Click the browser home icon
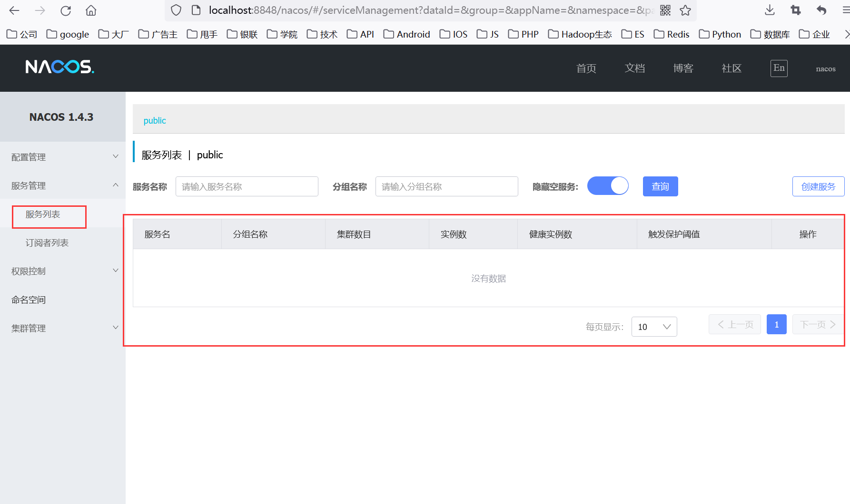 tap(91, 10)
